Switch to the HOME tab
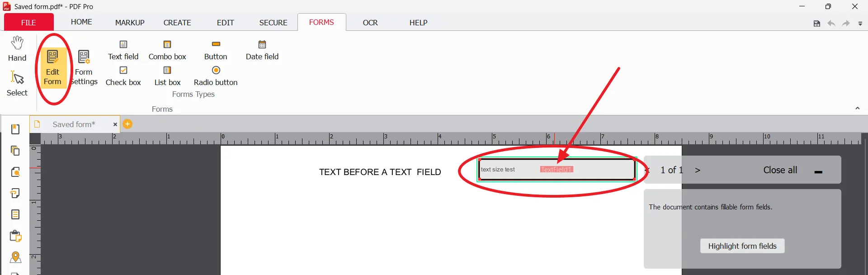The height and width of the screenshot is (275, 868). [x=81, y=22]
